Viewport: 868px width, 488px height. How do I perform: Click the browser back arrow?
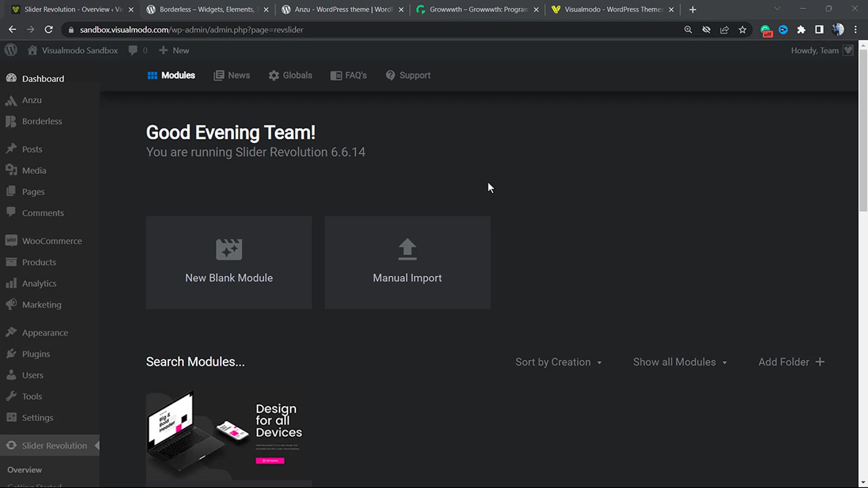(x=12, y=29)
